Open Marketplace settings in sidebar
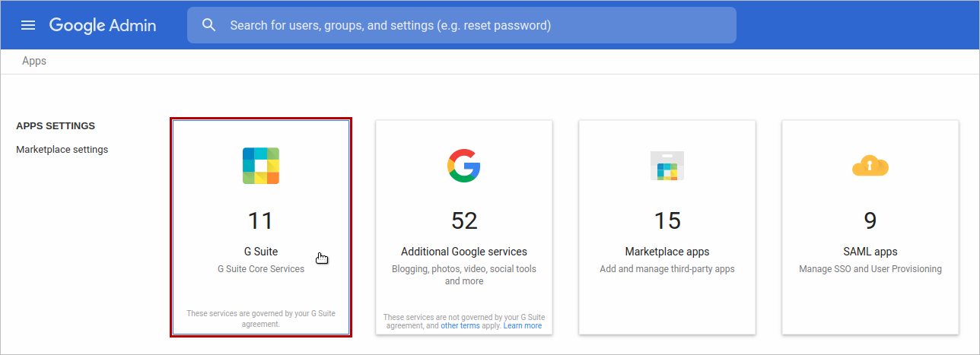The image size is (980, 355). [62, 150]
